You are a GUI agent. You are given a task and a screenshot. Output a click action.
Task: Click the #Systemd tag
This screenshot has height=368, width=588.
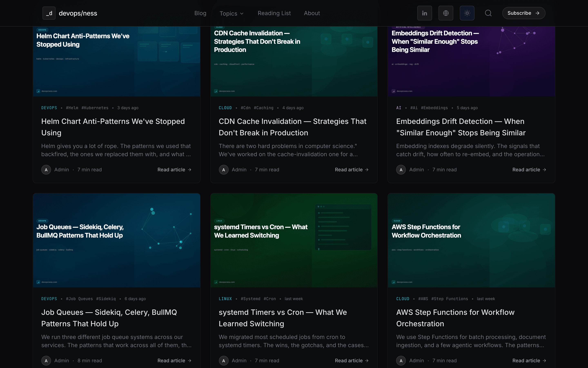point(251,299)
